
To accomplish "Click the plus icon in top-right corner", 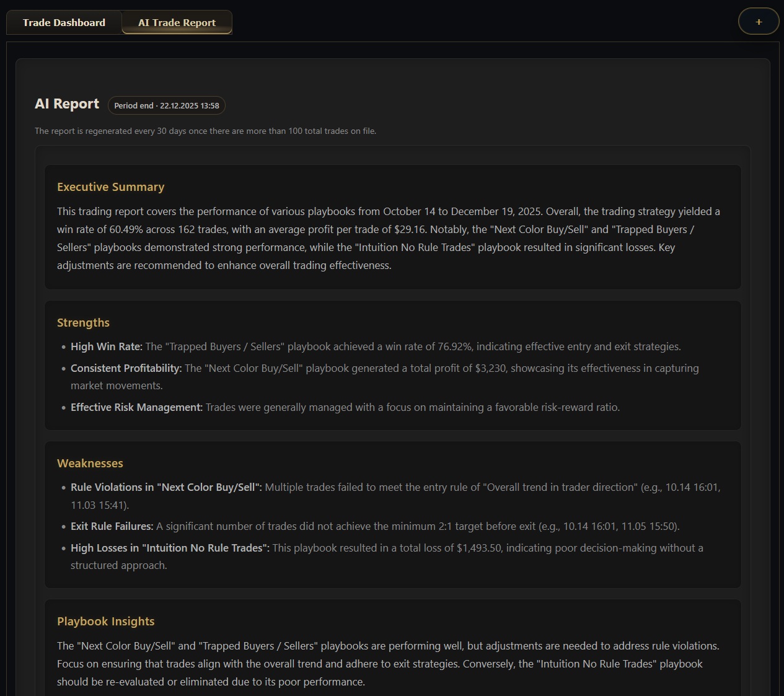I will click(x=759, y=21).
